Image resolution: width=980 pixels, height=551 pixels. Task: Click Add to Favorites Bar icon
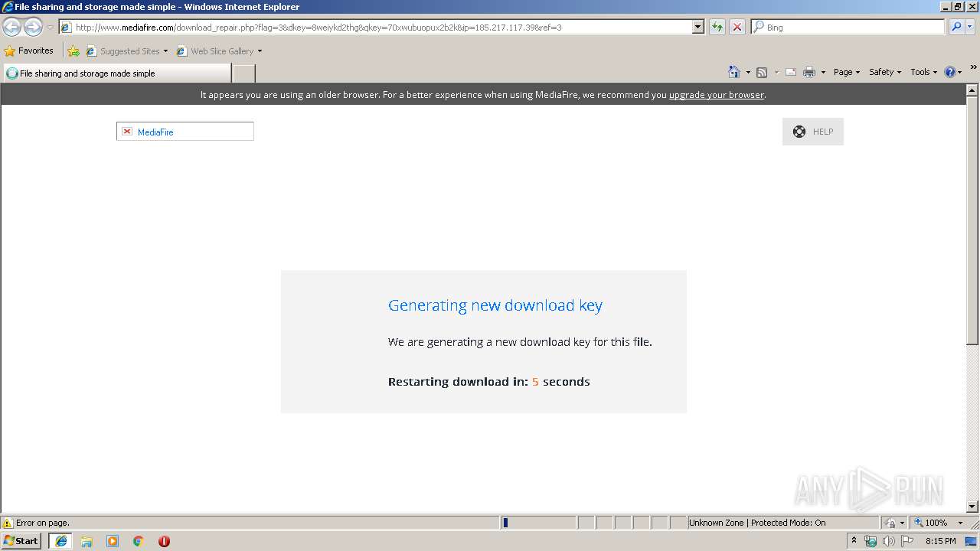tap(73, 51)
